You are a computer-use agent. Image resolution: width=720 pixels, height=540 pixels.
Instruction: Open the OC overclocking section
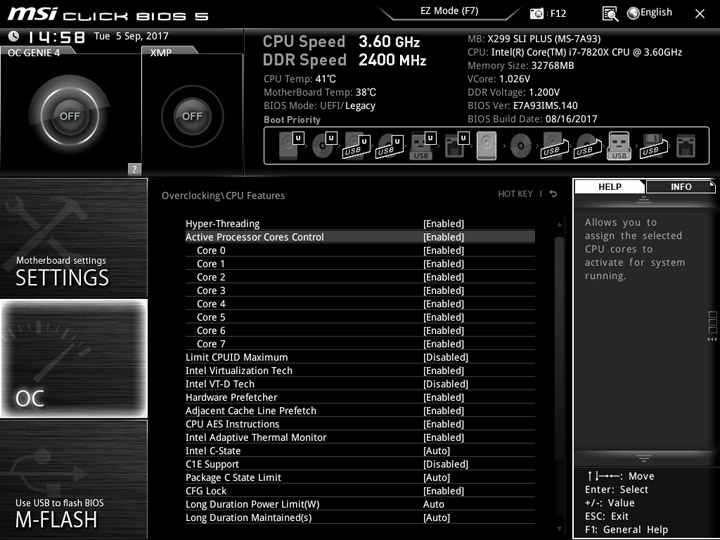[74, 358]
